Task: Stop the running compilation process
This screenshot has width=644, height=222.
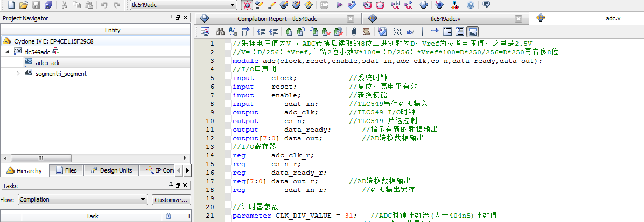Action: point(324,5)
